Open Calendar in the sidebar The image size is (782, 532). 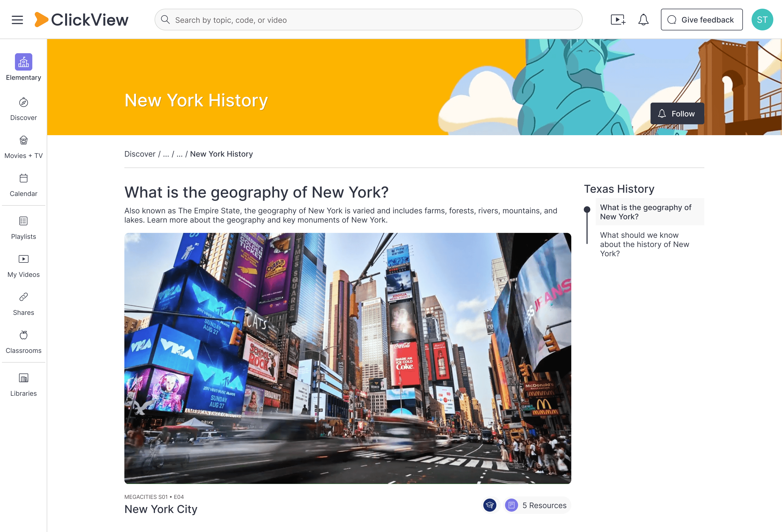tap(24, 185)
